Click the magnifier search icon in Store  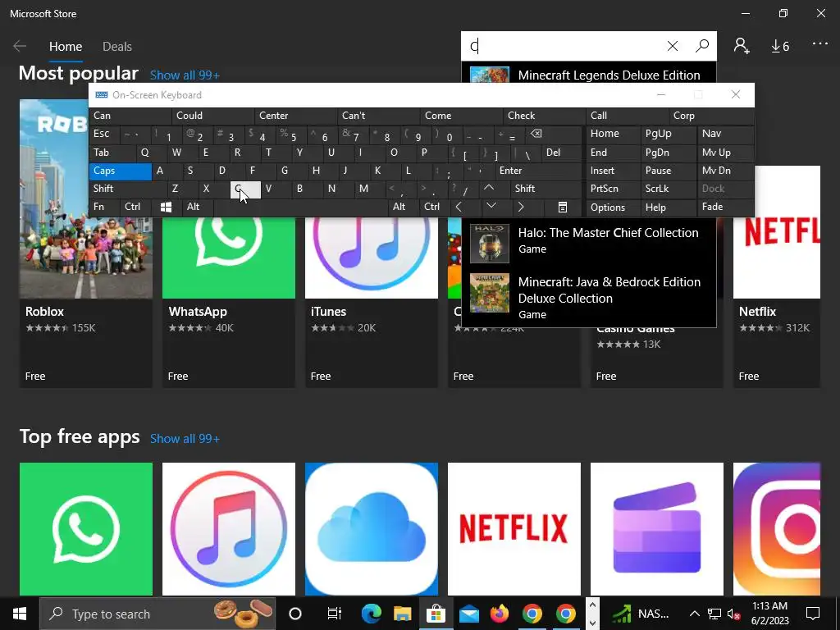coord(702,46)
